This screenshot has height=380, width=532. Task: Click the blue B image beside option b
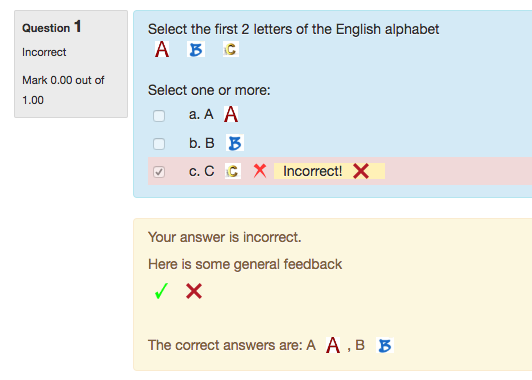(x=235, y=143)
